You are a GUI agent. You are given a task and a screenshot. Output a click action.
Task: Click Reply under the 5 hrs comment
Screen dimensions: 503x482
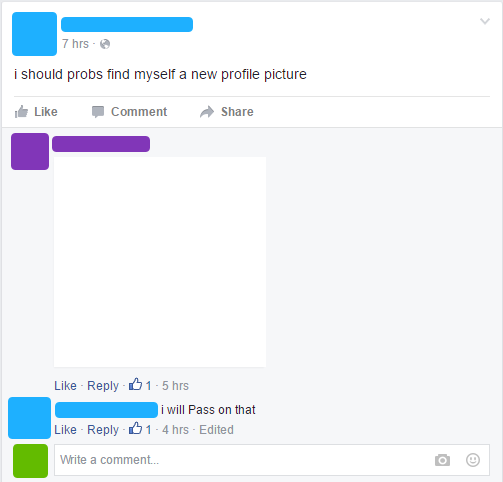103,386
